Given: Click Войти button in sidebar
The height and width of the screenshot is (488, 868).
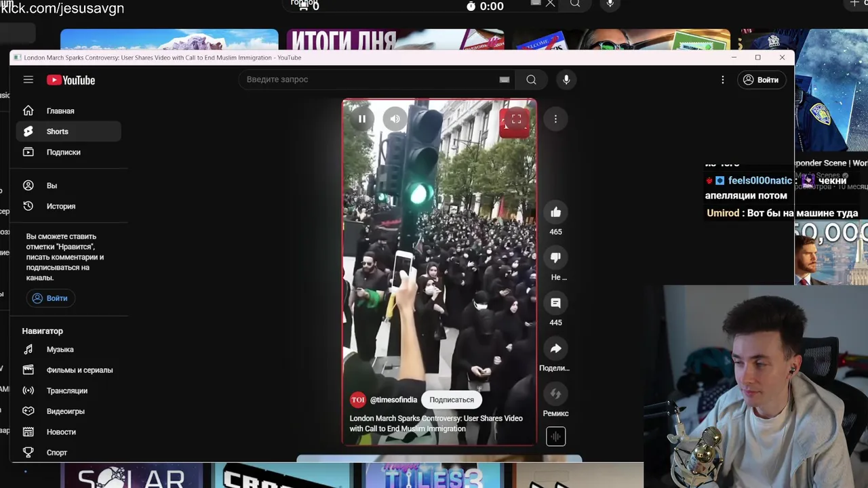Looking at the screenshot, I should [x=50, y=298].
